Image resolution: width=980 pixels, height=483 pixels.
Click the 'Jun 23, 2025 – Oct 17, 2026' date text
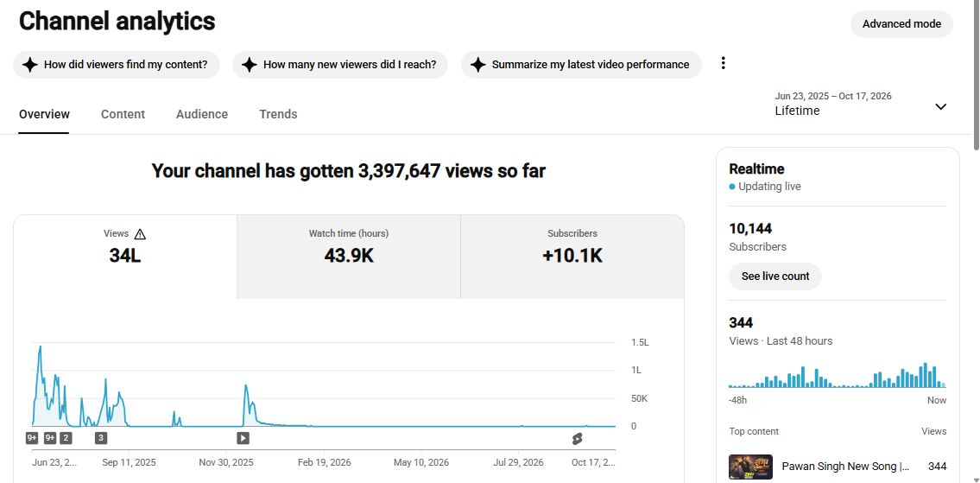833,96
